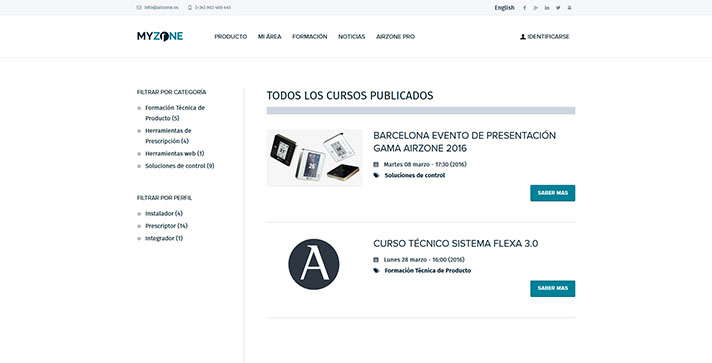Click the Formación Técnica de Producto tag
This screenshot has height=363, width=712.
[x=427, y=271]
